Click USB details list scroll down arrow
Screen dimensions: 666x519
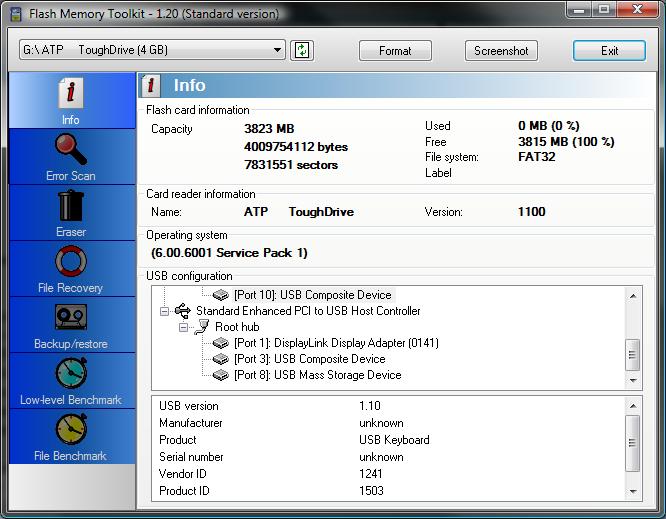(x=633, y=491)
